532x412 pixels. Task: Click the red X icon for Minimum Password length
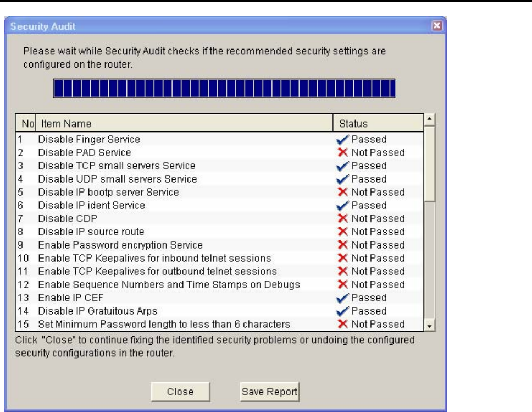click(343, 324)
